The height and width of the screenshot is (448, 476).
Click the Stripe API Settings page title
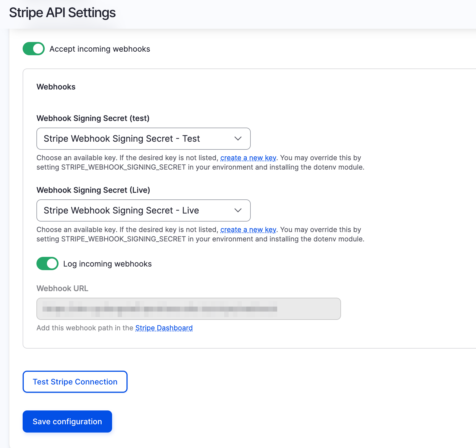(62, 13)
